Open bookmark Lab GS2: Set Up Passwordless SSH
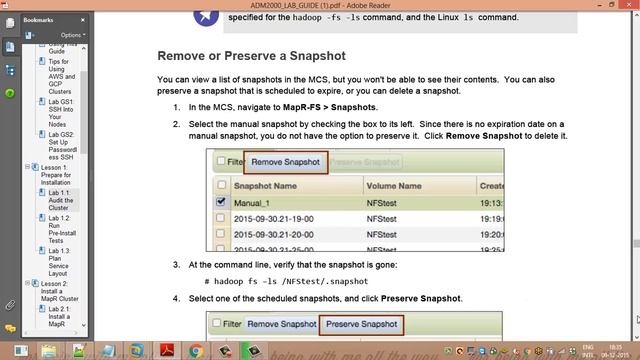This screenshot has width=640, height=360. 62,146
